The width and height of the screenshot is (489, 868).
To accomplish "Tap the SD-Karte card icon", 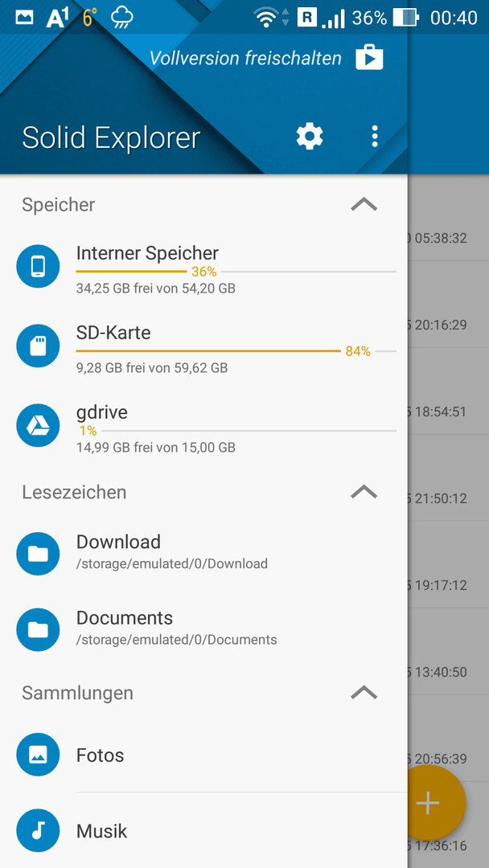I will click(38, 346).
